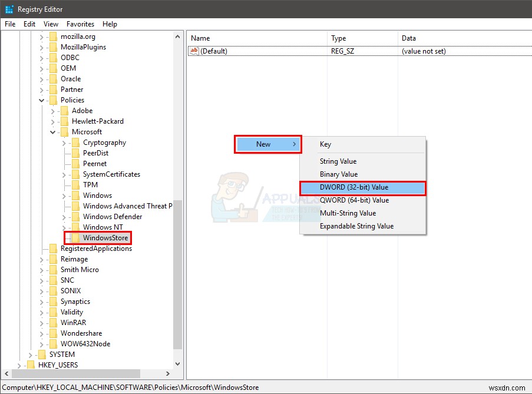
Task: Click the tree scroll down arrow
Action: coord(178,364)
